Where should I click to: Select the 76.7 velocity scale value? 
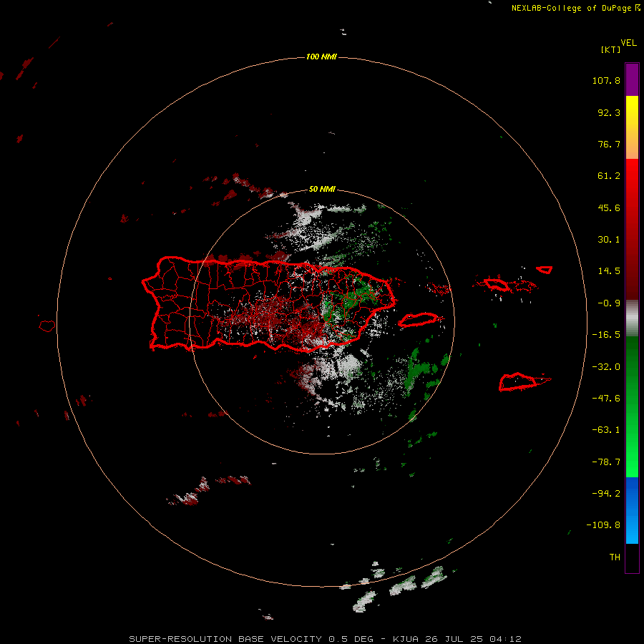(x=609, y=144)
